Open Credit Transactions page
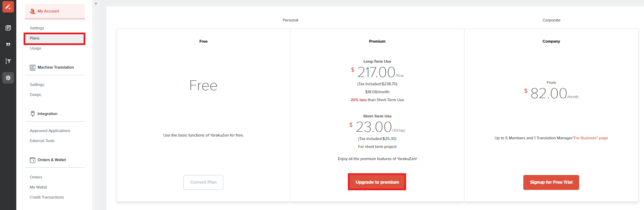 [x=47, y=197]
